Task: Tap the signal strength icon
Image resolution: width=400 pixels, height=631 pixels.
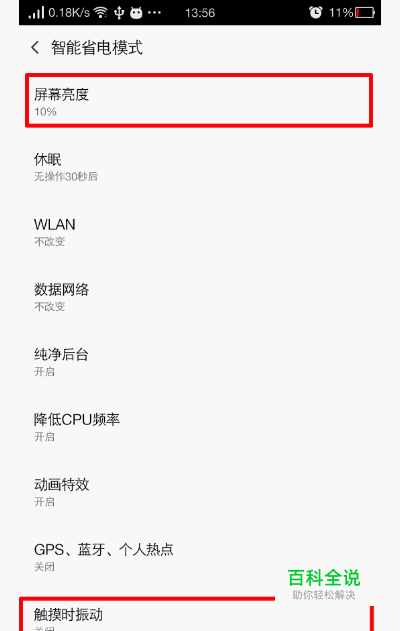Action: coord(36,13)
